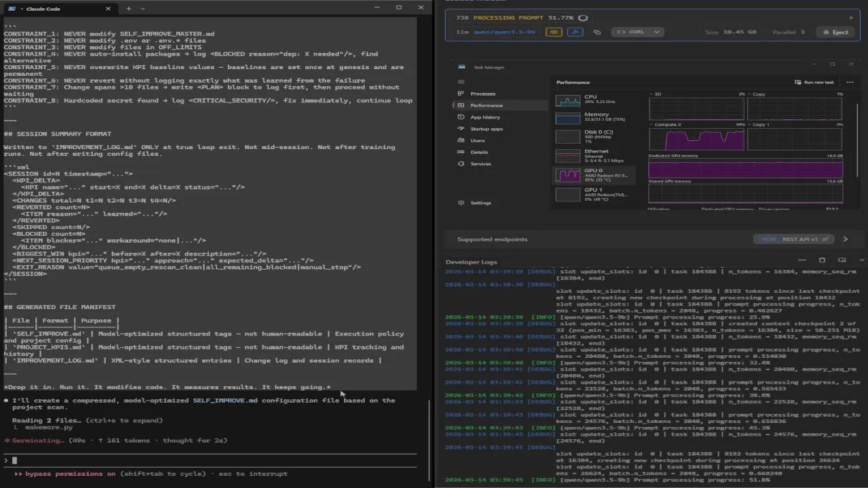Select the Memory performance item
Viewport: 868px width, 488px height.
(x=595, y=117)
